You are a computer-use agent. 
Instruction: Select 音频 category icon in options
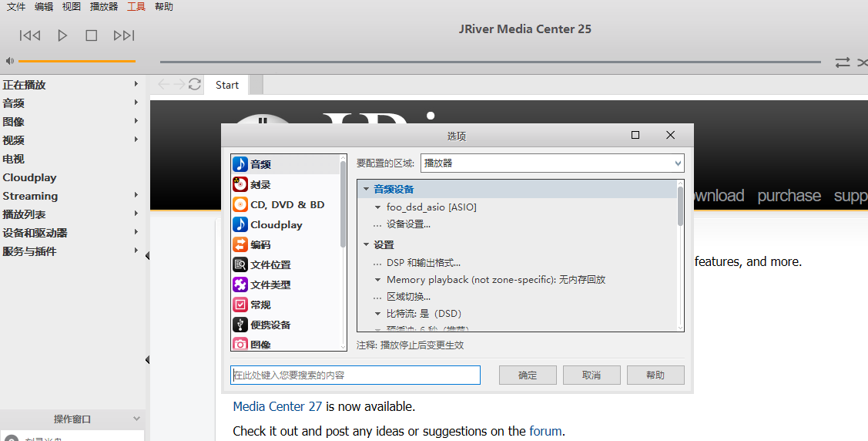pos(240,164)
